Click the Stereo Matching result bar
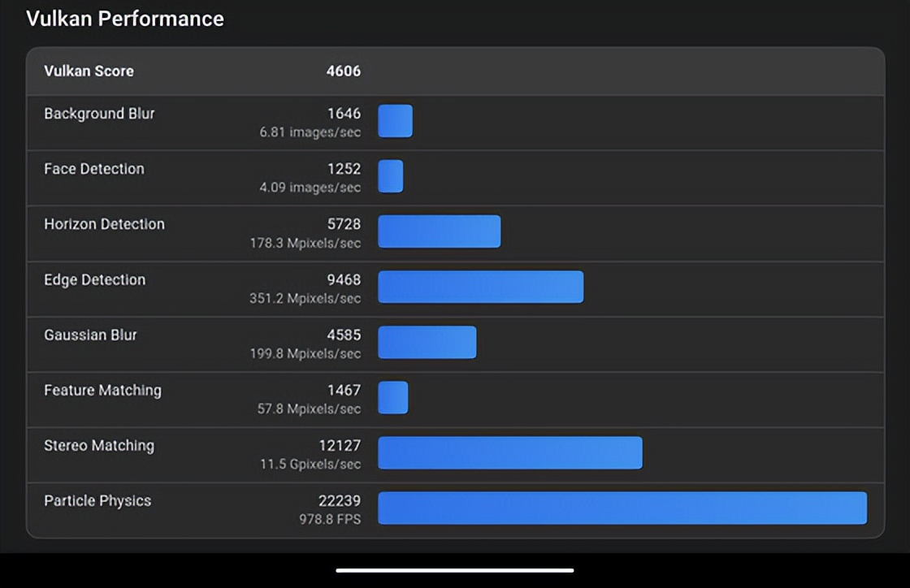This screenshot has height=588, width=910. pyautogui.click(x=509, y=453)
